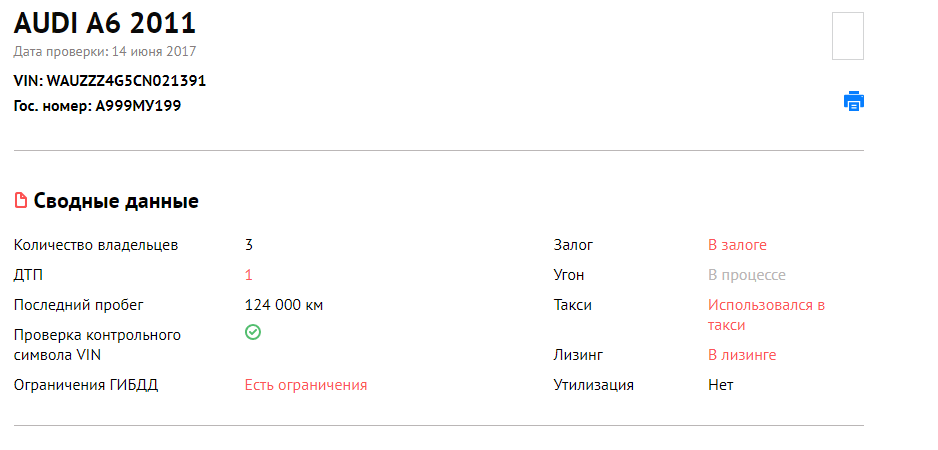Click the В лизинге status

point(742,355)
